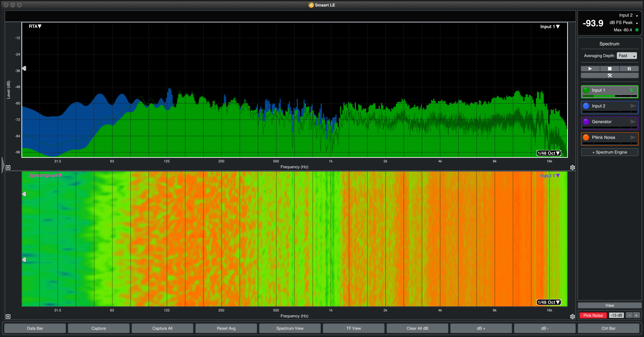The image size is (644, 337).
Task: Open the View menu button
Action: [610, 306]
